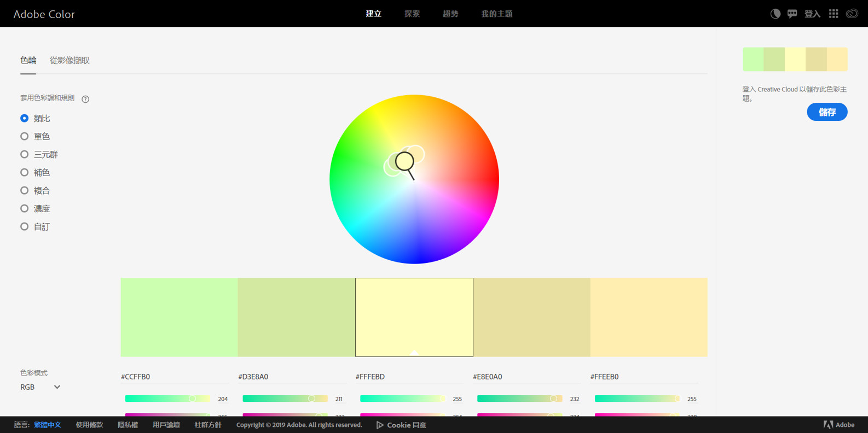Select the 類比 harmony rule
868x433 pixels.
[36, 118]
